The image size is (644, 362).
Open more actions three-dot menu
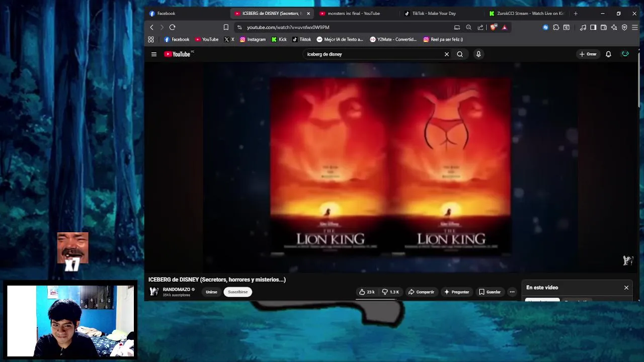tap(512, 292)
